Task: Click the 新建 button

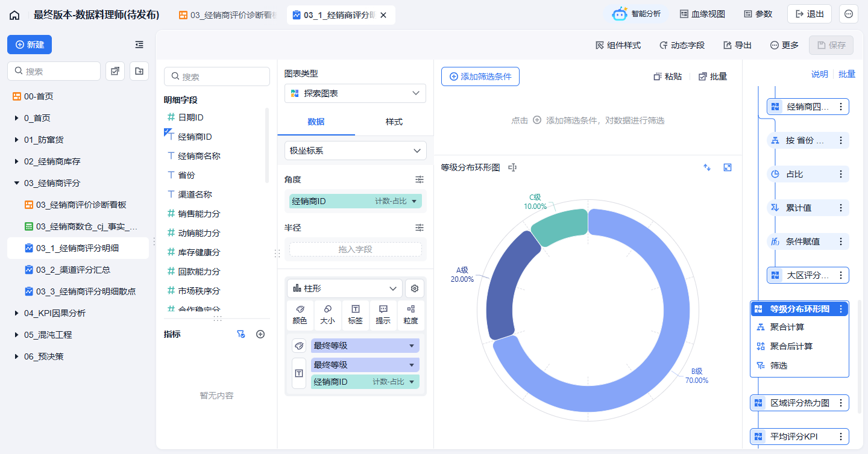Action: pos(30,45)
